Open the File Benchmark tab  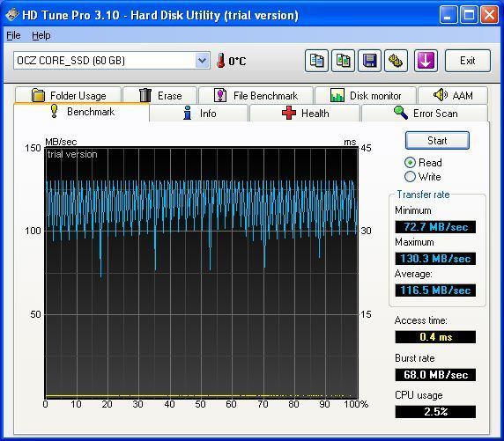[x=256, y=96]
